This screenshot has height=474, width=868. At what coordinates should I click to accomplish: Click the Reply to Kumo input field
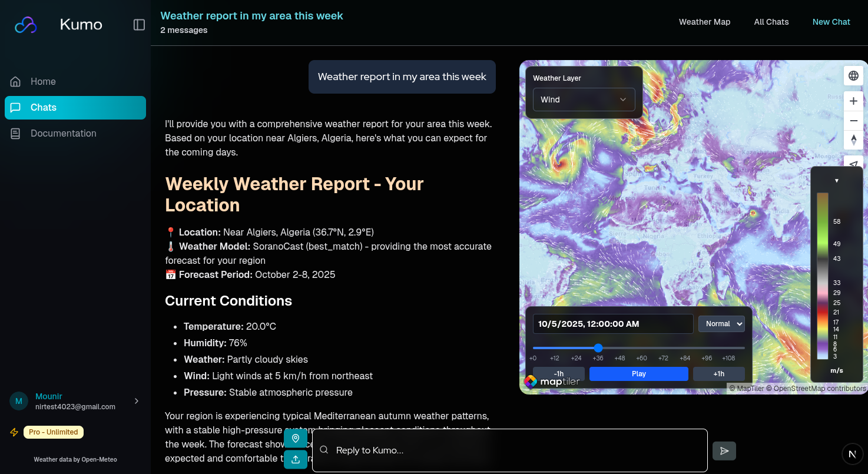coord(509,450)
